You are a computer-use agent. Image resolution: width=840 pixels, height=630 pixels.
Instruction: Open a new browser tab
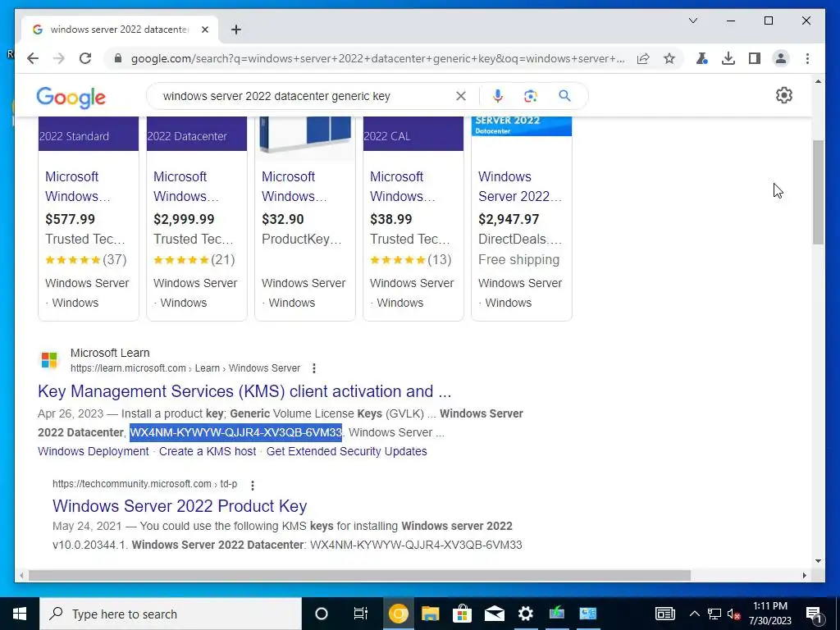click(x=236, y=30)
